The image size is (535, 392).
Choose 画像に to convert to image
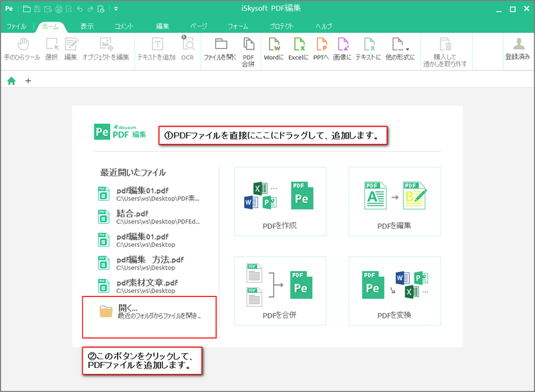pos(342,49)
